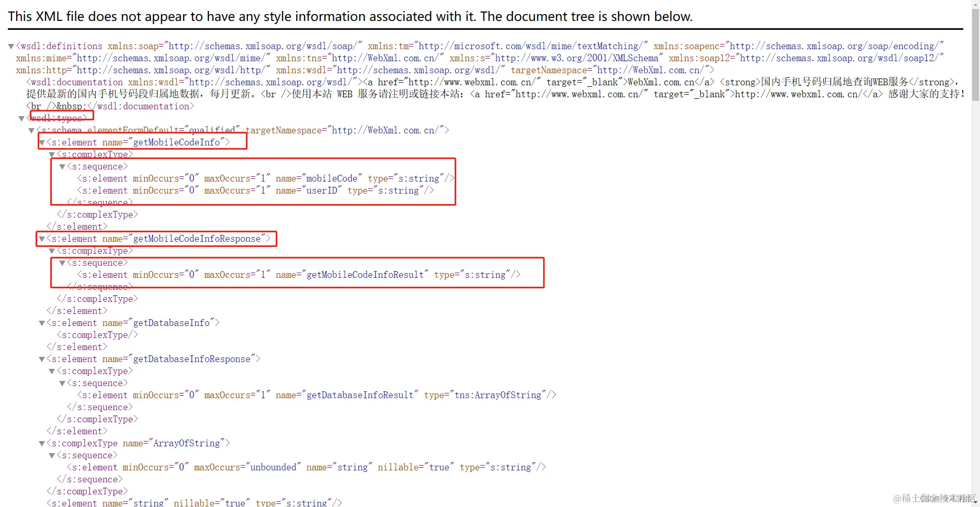Screen dimensions: 980x507
Task: Collapse the s:sequence inside ArrayOfString
Action: coord(52,456)
